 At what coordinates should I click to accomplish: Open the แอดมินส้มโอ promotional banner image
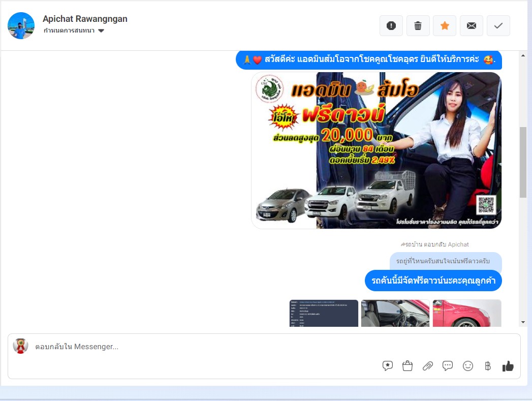point(376,150)
